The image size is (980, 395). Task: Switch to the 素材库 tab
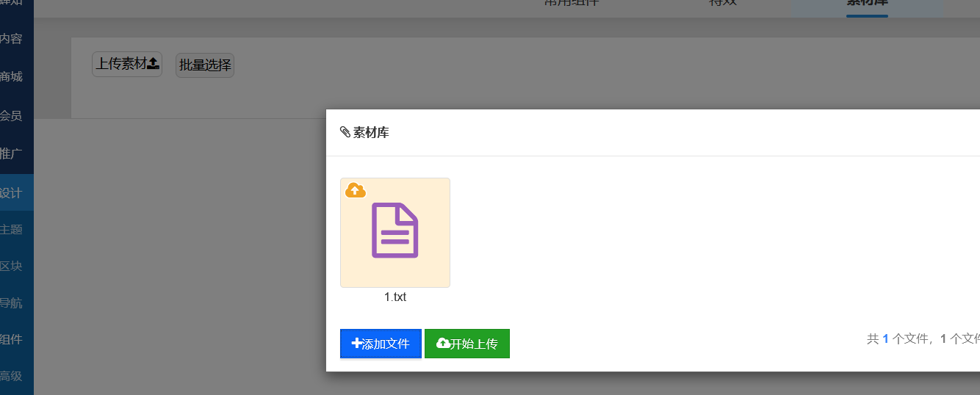pos(867,4)
